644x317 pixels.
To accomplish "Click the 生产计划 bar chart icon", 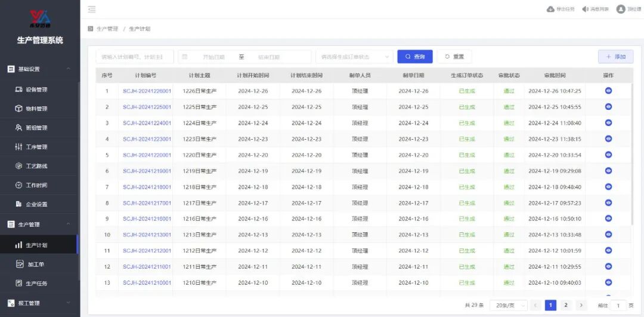I will pos(18,245).
